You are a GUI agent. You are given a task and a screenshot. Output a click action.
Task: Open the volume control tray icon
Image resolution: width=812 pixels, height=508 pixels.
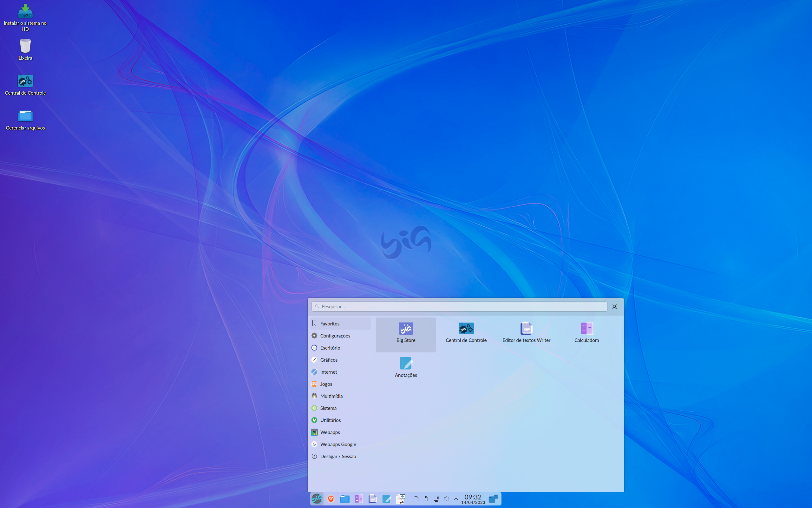pyautogui.click(x=446, y=499)
